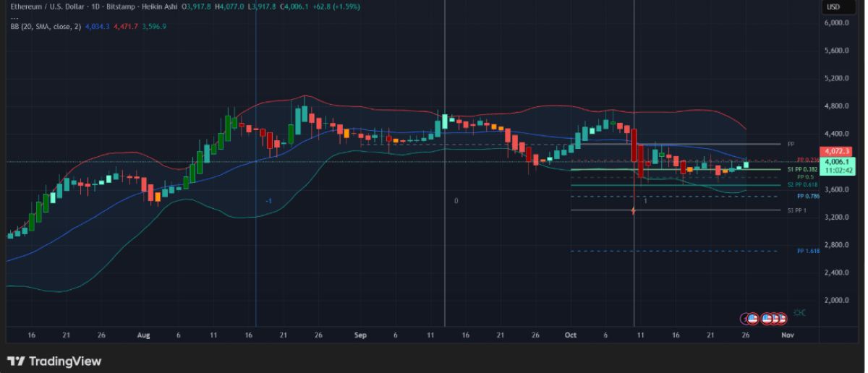Screen dimensions: 868x373
Task: Click the low value L3,917.8
Action: click(262, 7)
